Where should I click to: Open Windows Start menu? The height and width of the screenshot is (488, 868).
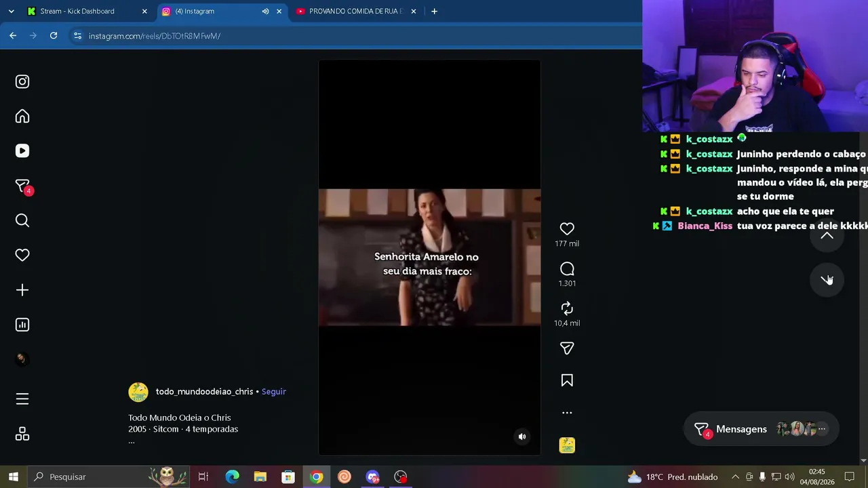[x=13, y=477]
